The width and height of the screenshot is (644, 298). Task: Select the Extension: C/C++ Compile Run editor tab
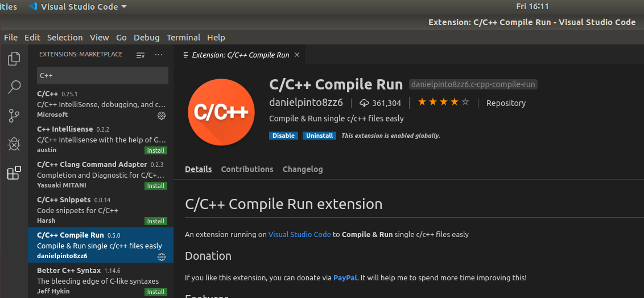click(240, 55)
